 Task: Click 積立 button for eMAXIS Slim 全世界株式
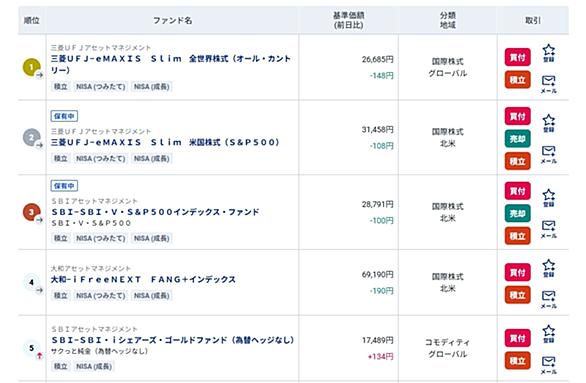[518, 80]
